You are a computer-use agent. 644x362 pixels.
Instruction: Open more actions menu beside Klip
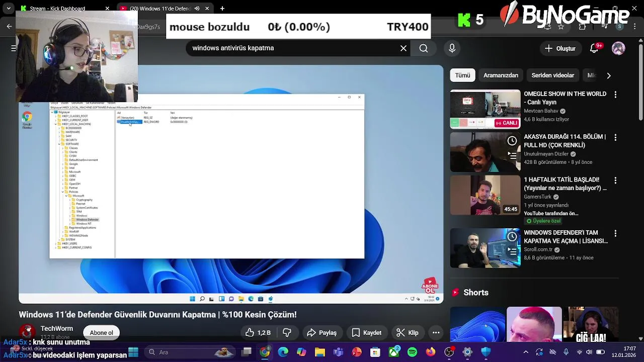click(x=436, y=333)
